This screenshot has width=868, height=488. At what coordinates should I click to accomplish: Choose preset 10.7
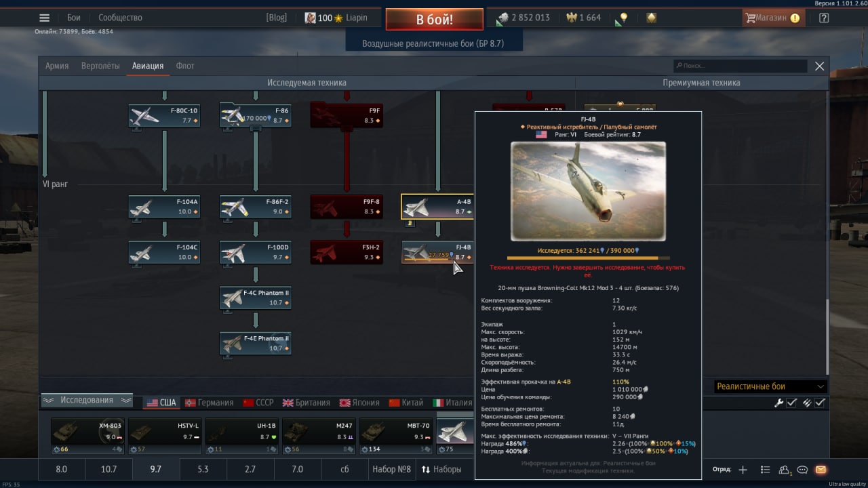point(108,469)
